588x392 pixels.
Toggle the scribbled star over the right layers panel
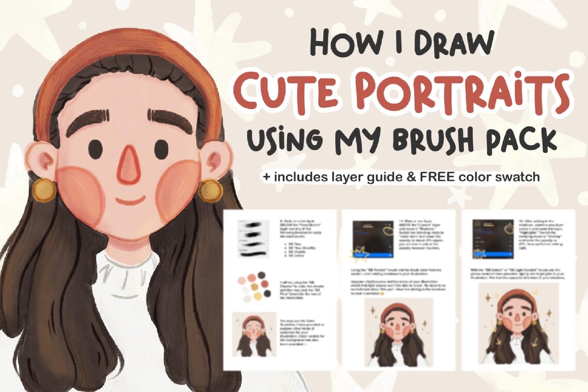coord(478,254)
